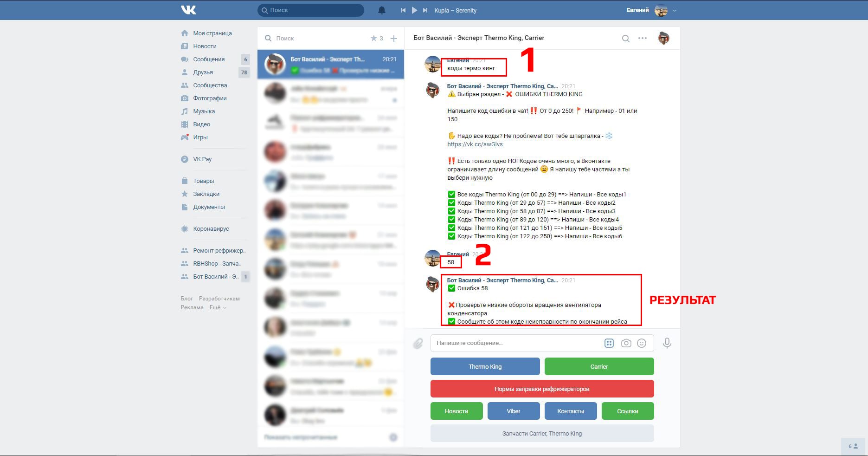Open Друзья in left menu
The height and width of the screenshot is (456, 868).
[203, 72]
